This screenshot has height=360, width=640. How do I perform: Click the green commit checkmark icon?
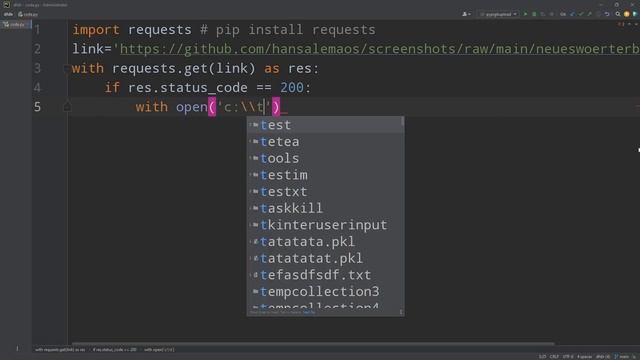tap(581, 14)
